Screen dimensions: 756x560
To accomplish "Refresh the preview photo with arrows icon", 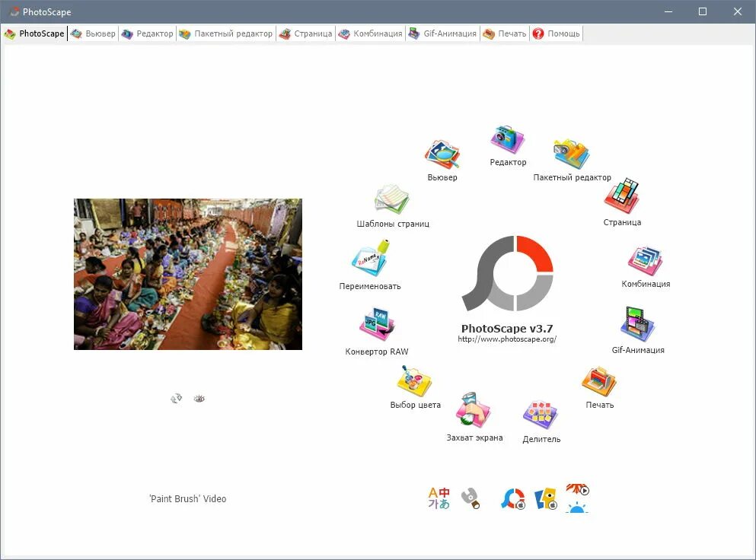I will [x=176, y=398].
